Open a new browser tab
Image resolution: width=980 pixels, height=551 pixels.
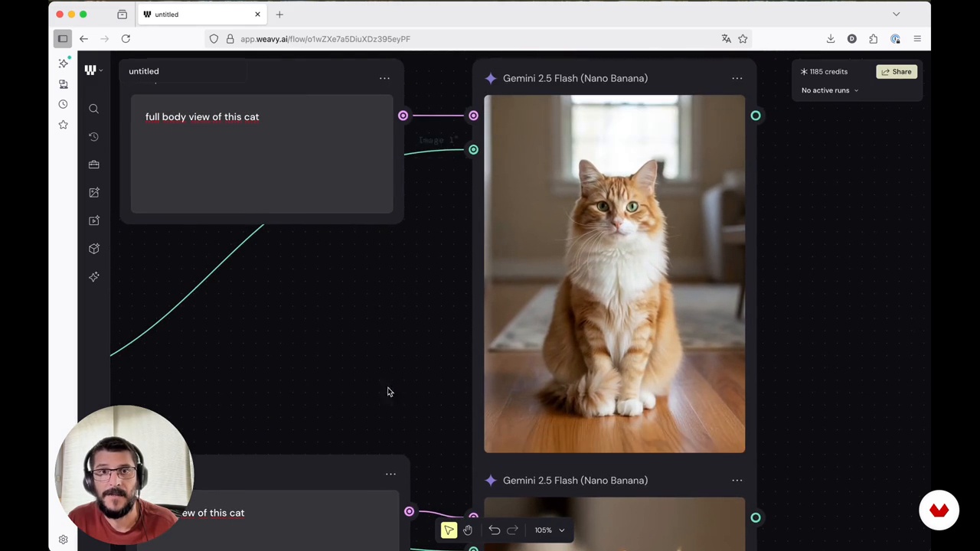(x=279, y=15)
